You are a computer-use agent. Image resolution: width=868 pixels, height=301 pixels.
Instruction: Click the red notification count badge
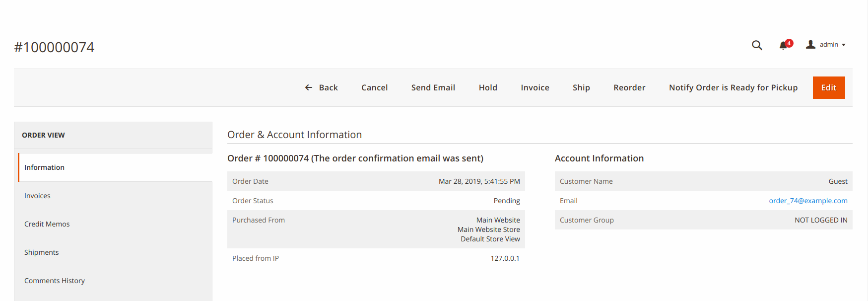tap(789, 43)
